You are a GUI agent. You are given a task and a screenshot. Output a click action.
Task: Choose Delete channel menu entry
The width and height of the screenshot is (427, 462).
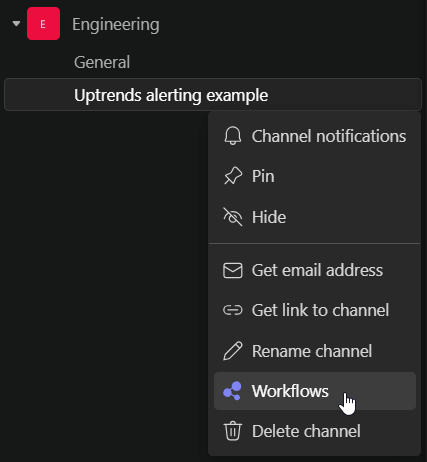click(315, 431)
